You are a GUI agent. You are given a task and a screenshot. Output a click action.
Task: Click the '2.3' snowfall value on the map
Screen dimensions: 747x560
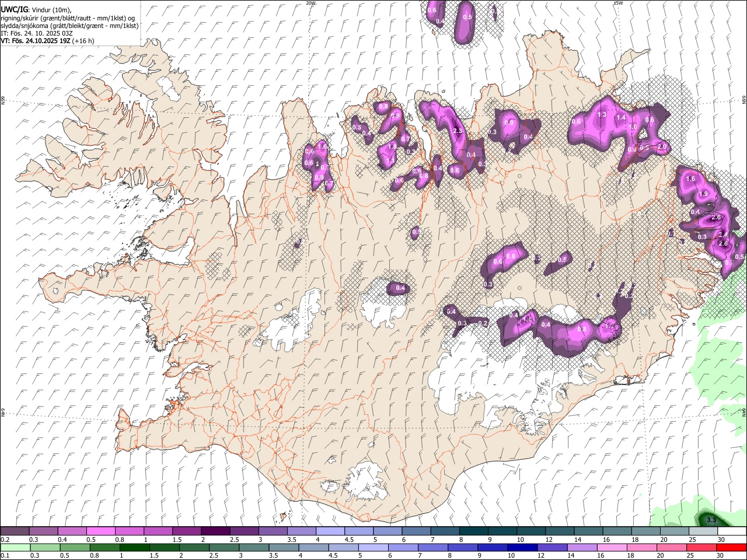458,131
